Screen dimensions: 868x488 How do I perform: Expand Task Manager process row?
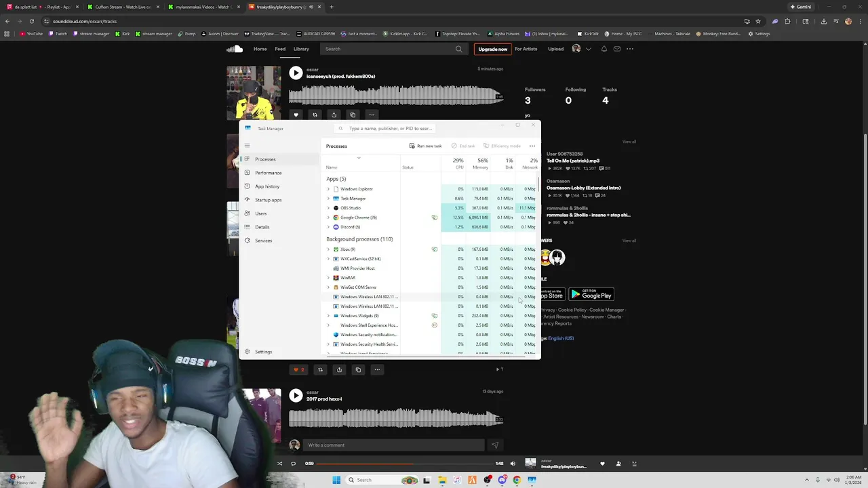pos(329,199)
